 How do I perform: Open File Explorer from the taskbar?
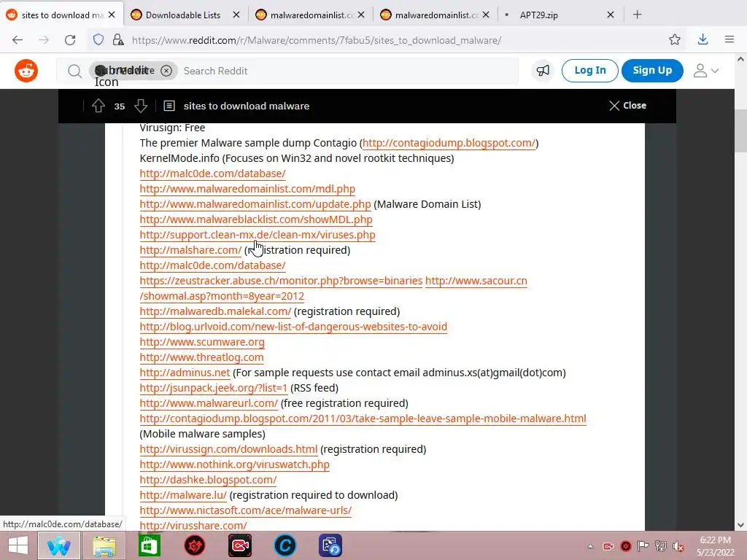(x=104, y=545)
